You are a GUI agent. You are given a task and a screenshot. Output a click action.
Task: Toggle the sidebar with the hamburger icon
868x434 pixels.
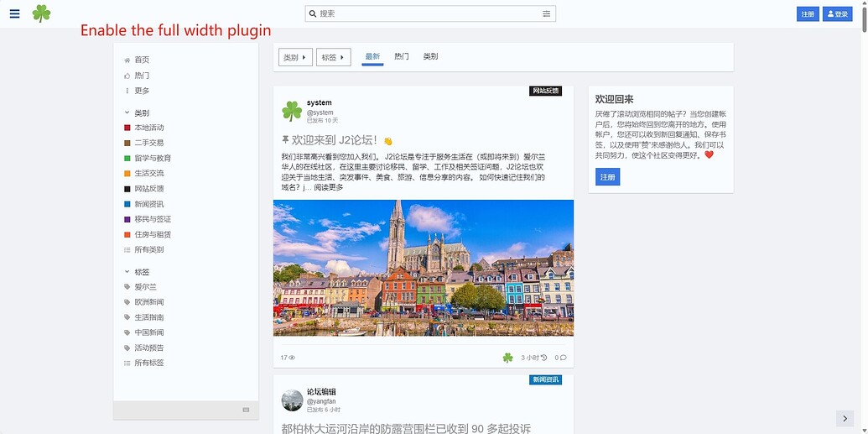pyautogui.click(x=14, y=13)
